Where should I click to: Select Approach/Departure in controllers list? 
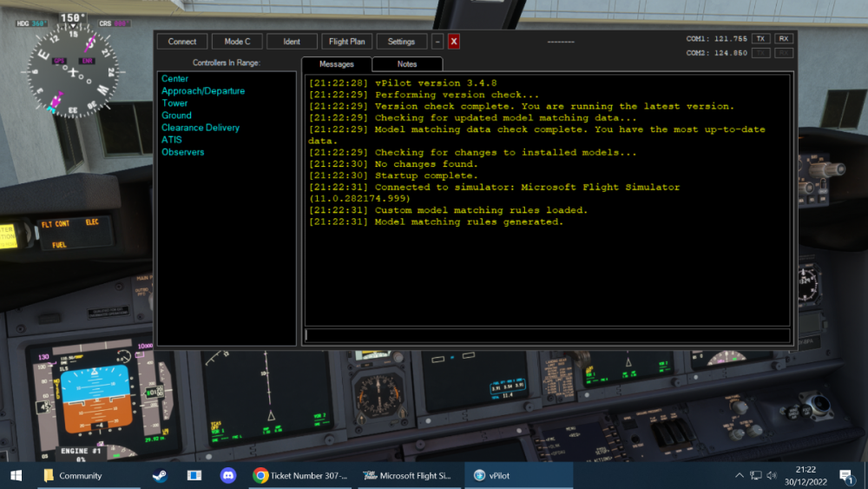pyautogui.click(x=203, y=91)
